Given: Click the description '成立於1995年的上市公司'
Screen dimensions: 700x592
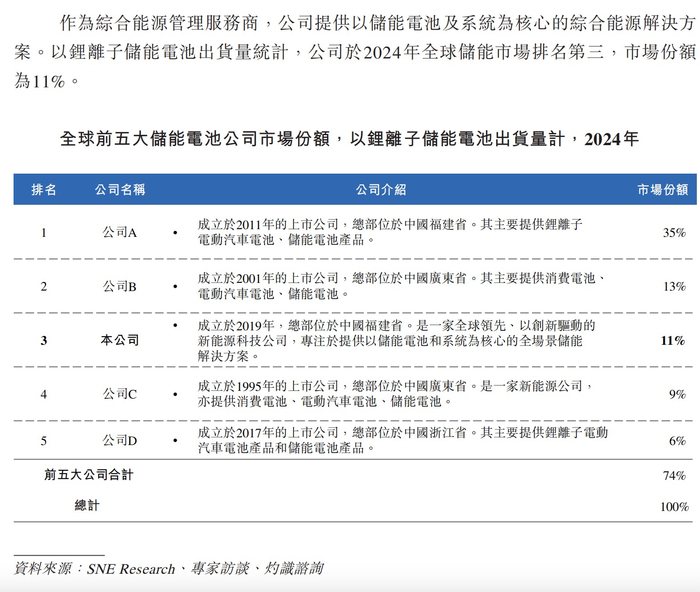Looking at the screenshot, I should pyautogui.click(x=268, y=386).
